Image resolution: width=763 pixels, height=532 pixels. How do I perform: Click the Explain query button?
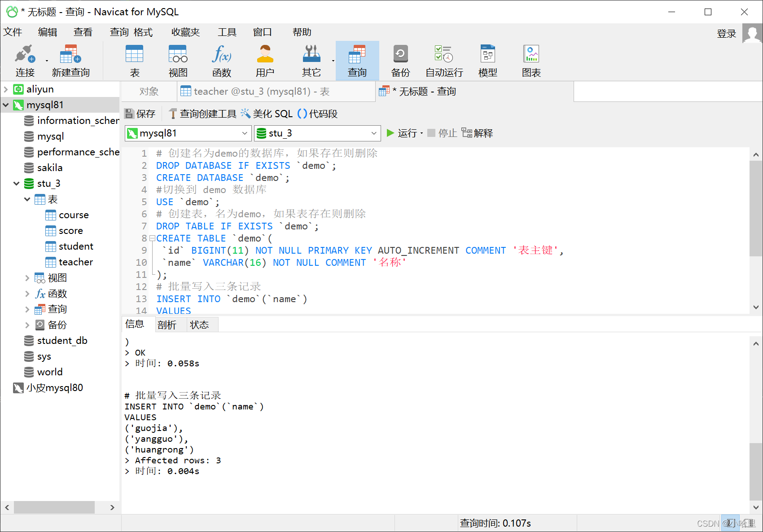pos(477,133)
